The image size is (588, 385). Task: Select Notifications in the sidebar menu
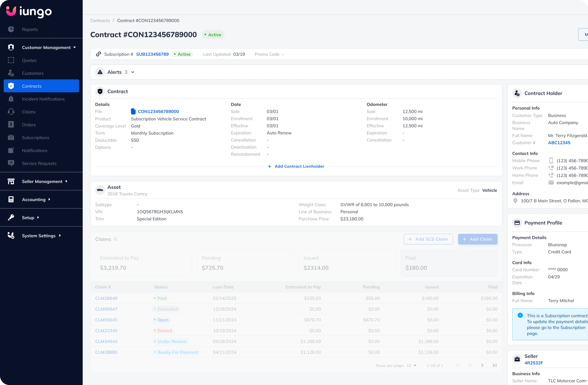[34, 150]
